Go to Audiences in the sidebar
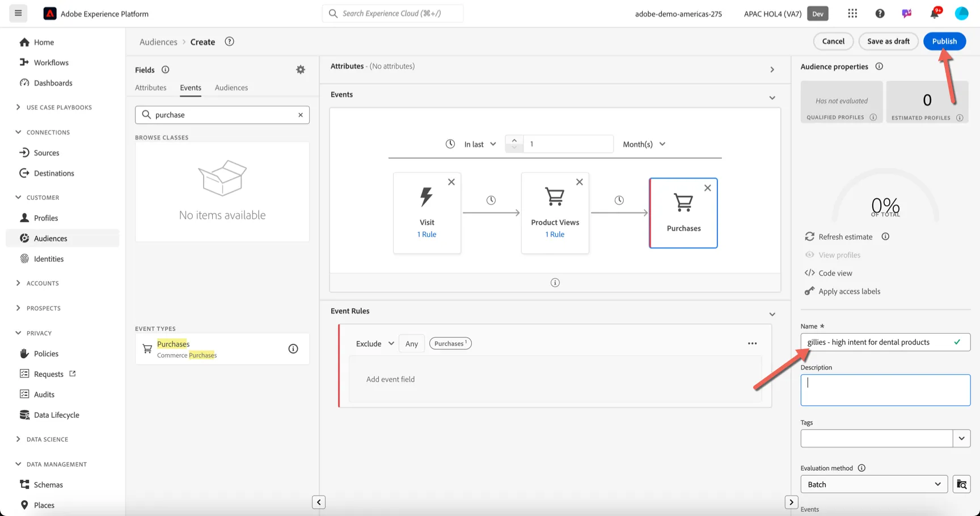Viewport: 980px width, 516px height. [62, 238]
